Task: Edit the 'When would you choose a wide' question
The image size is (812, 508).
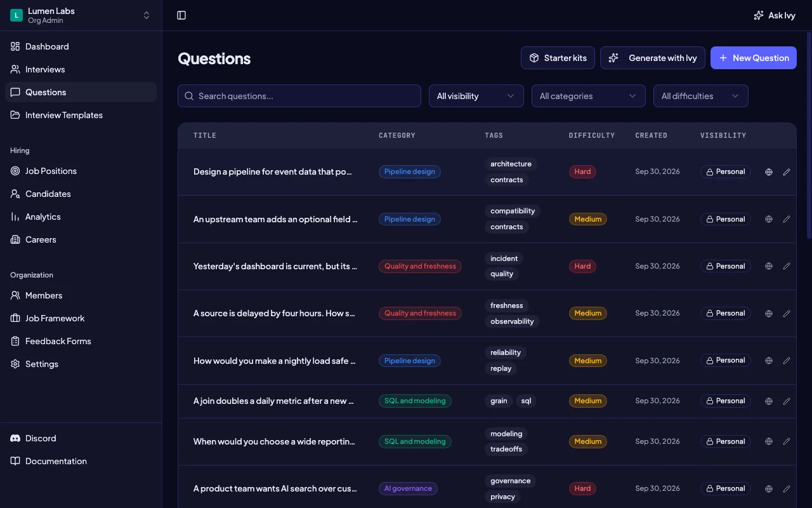Action: click(787, 441)
